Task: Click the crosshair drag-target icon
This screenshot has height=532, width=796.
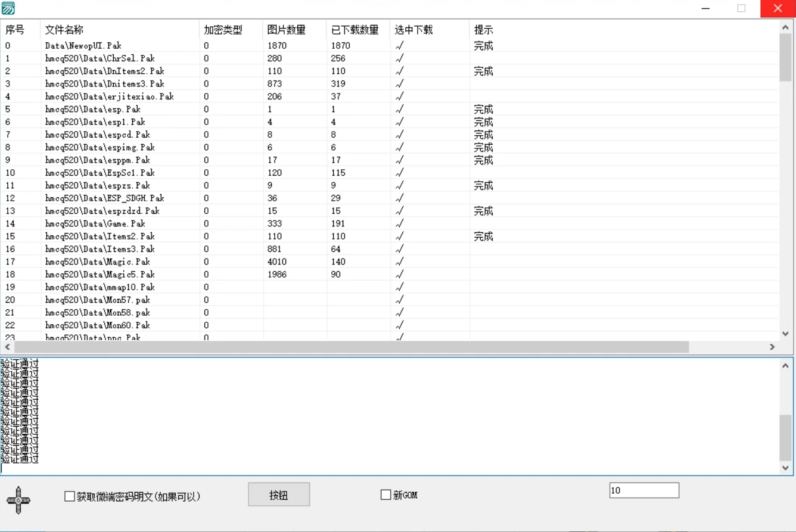Action: 18,499
